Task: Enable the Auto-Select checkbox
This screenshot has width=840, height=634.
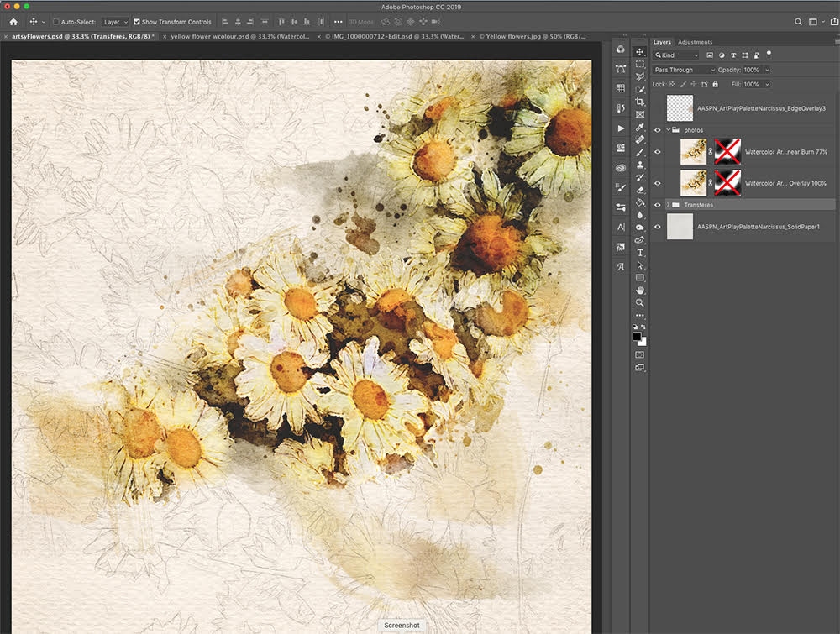Action: point(56,22)
